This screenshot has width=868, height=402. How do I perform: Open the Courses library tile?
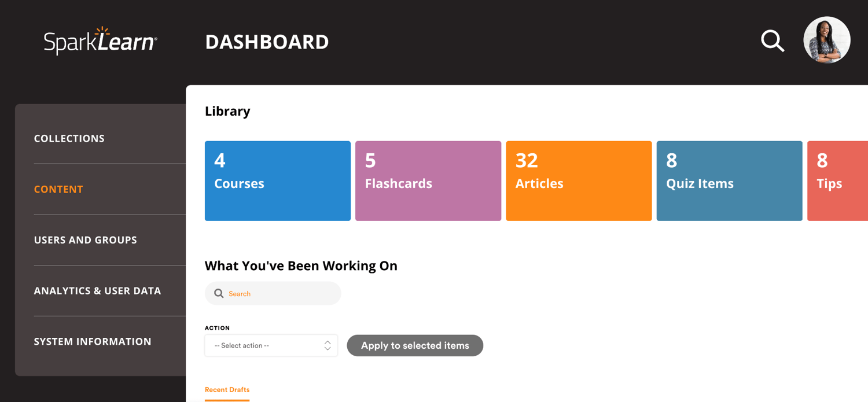[x=277, y=180]
